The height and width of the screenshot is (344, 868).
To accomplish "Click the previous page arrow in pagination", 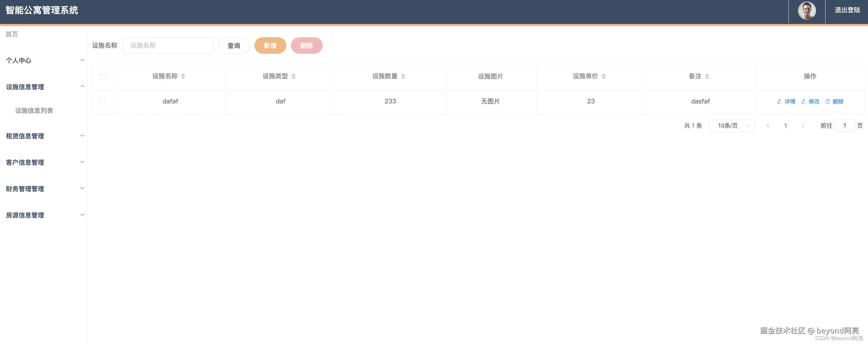I will (768, 125).
